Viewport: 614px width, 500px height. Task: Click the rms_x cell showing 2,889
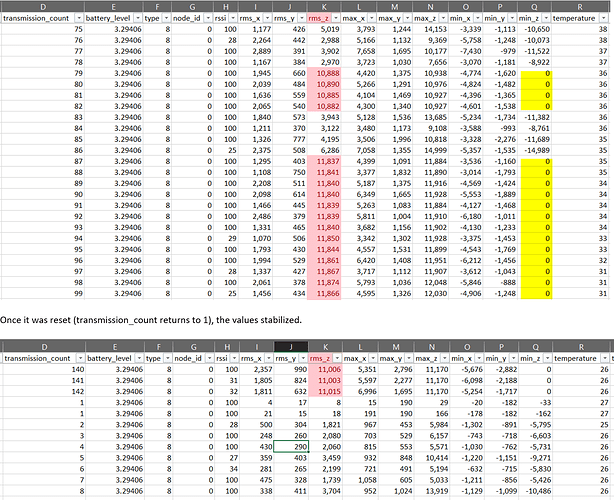tap(256, 51)
